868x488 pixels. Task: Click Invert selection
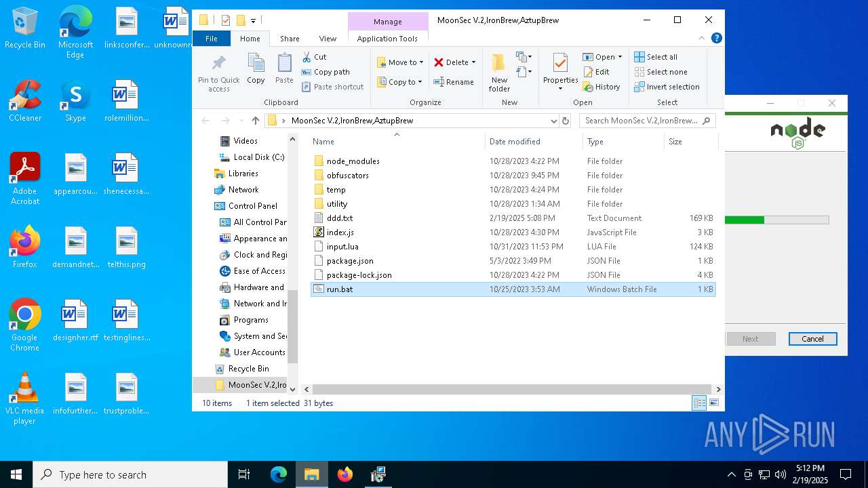point(667,87)
